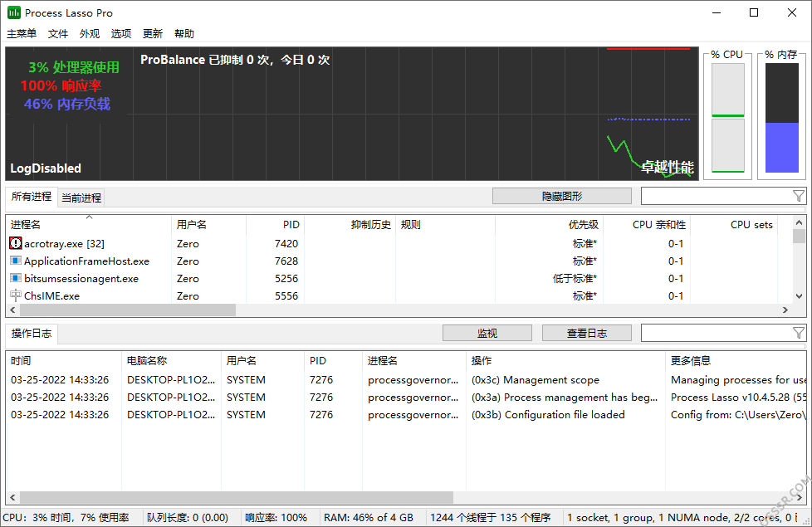Click the Process Lasso title bar app icon
Screen dimensions: 812x527
tap(14, 12)
